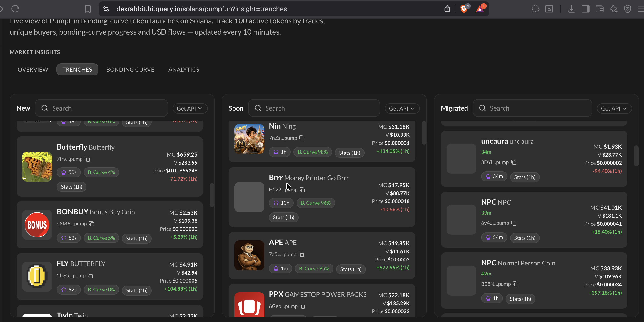
Task: Expand Get API dropdown in Soon column
Action: coord(402,108)
